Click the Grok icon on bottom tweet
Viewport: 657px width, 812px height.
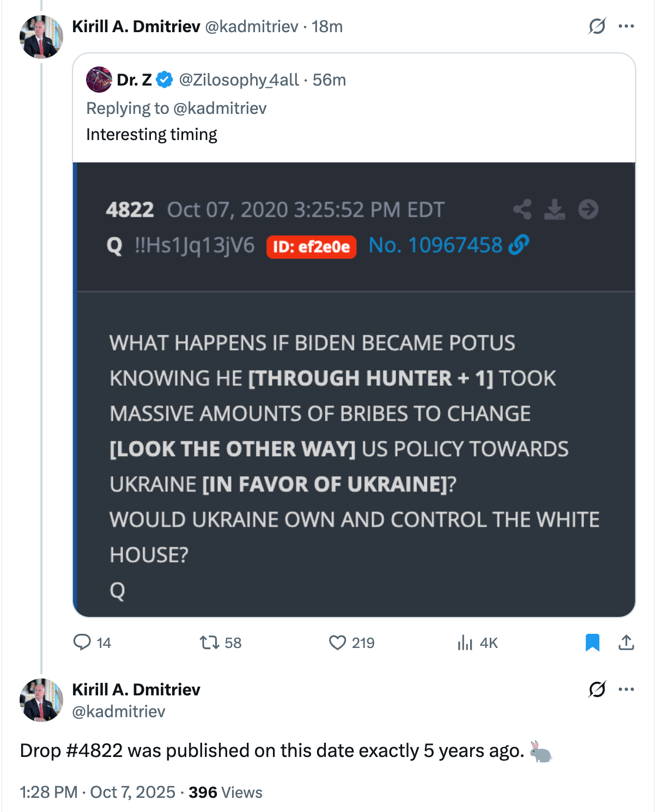click(x=597, y=689)
